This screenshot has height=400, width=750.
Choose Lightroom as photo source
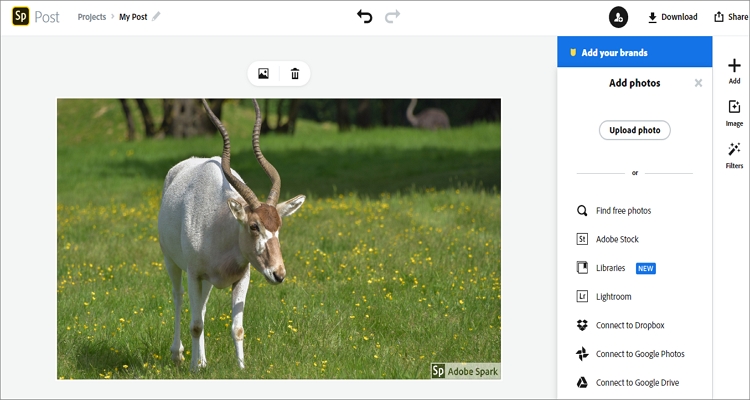click(x=613, y=297)
